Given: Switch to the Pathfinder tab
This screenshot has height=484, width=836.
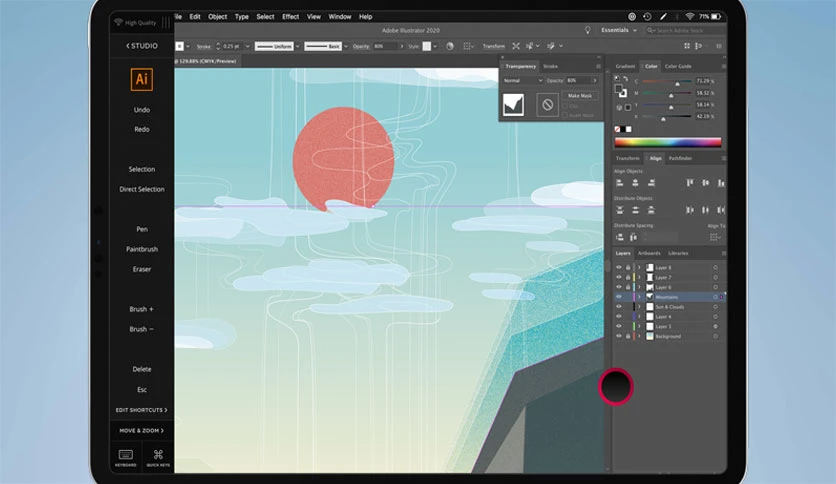Looking at the screenshot, I should click(680, 158).
